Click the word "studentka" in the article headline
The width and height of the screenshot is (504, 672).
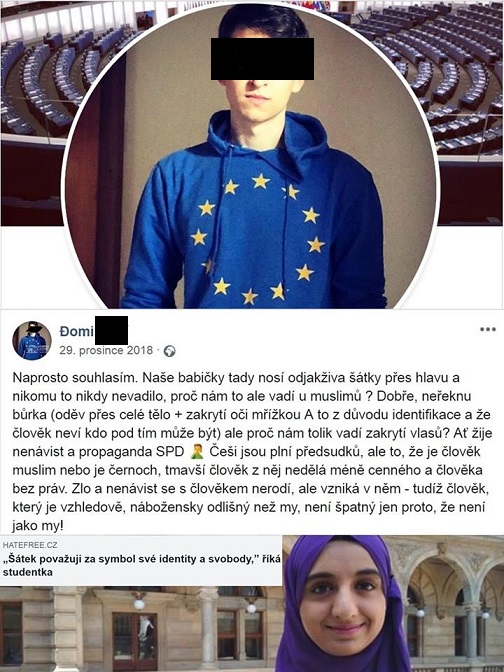(x=28, y=572)
